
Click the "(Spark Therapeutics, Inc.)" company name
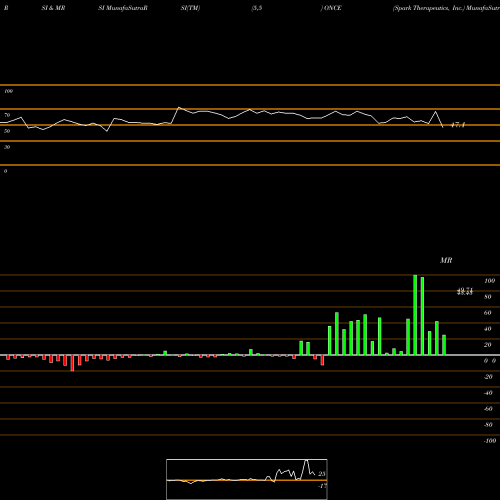(x=429, y=8)
